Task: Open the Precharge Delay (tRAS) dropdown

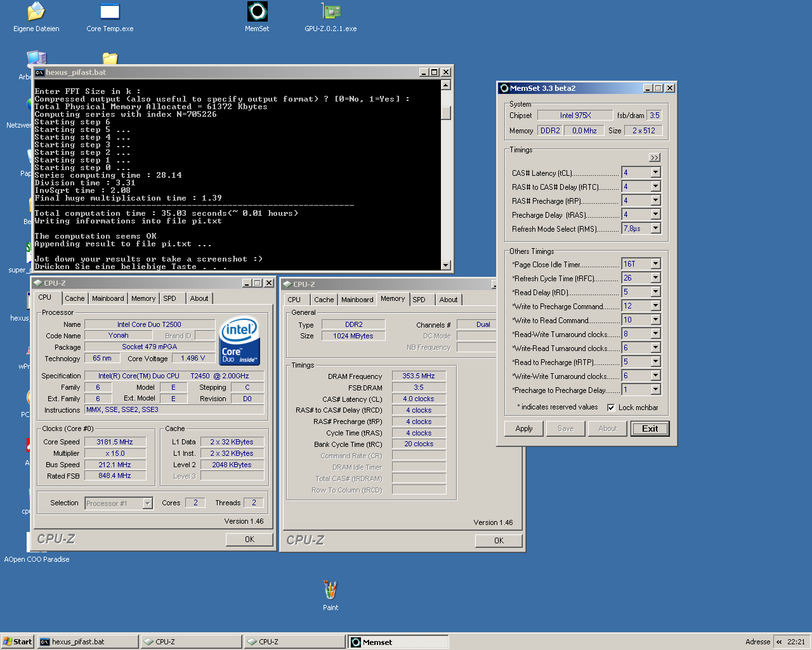Action: 655,215
